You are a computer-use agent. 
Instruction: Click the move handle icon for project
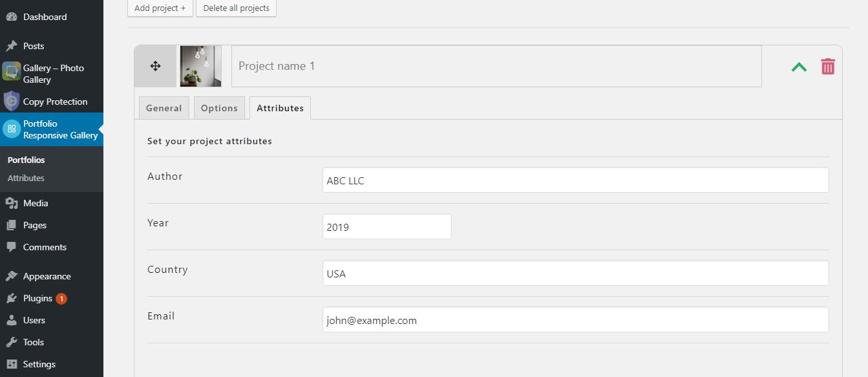pyautogui.click(x=155, y=66)
